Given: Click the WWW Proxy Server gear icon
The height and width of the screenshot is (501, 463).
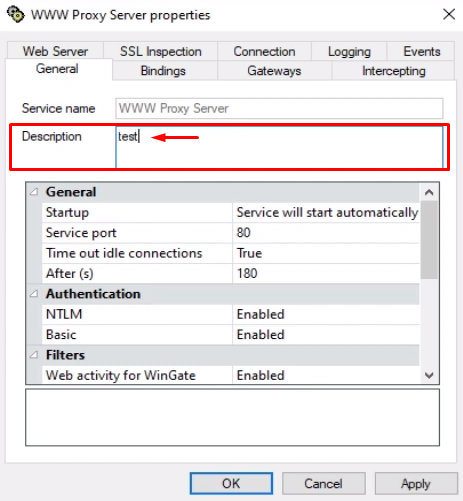Looking at the screenshot, I should (x=15, y=15).
